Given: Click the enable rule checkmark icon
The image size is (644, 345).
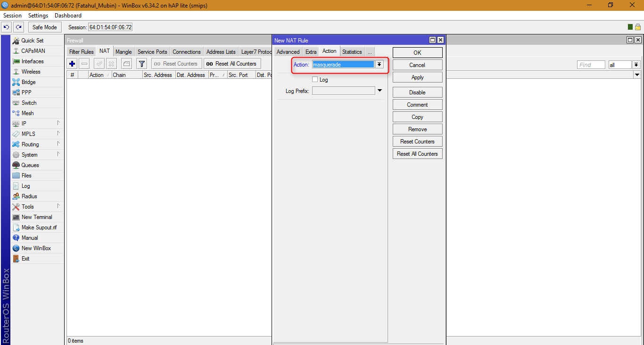Looking at the screenshot, I should (99, 63).
